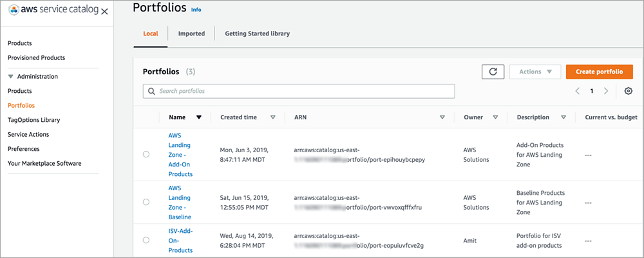Sort by Name column arrow
The width and height of the screenshot is (644, 258).
pyautogui.click(x=199, y=117)
